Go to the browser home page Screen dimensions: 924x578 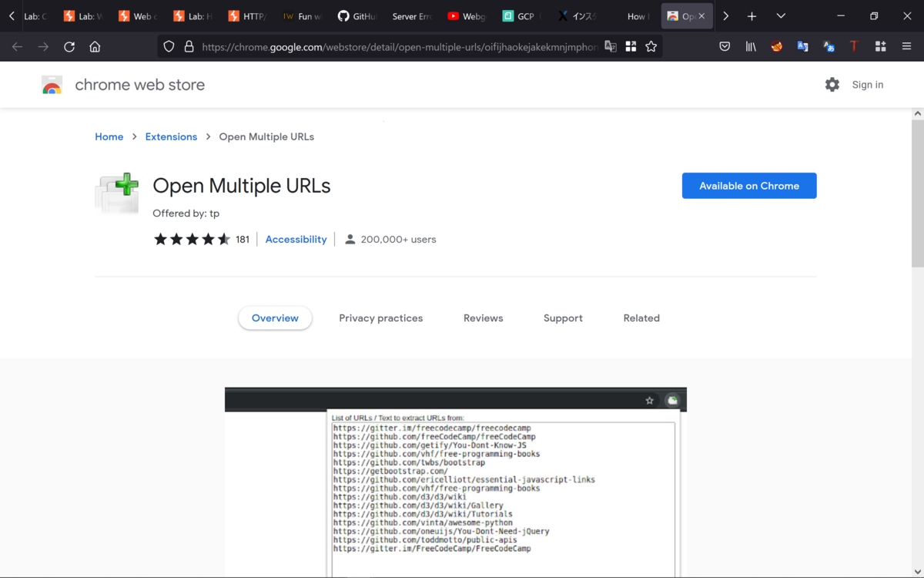click(x=95, y=47)
